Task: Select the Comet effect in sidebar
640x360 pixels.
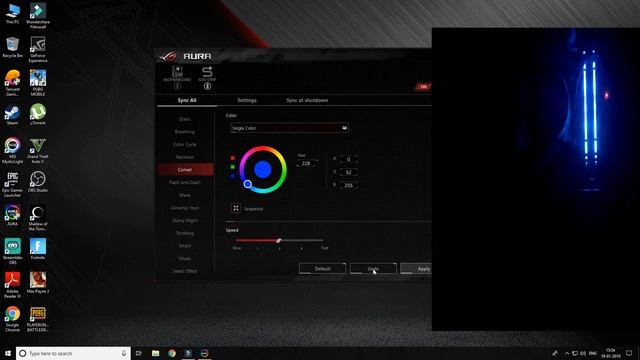Action: 185,169
